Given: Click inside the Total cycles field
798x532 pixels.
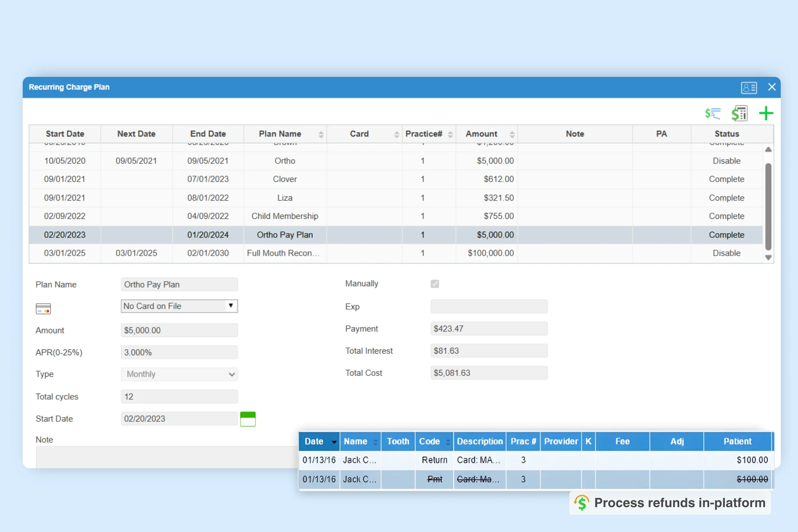Looking at the screenshot, I should point(179,396).
